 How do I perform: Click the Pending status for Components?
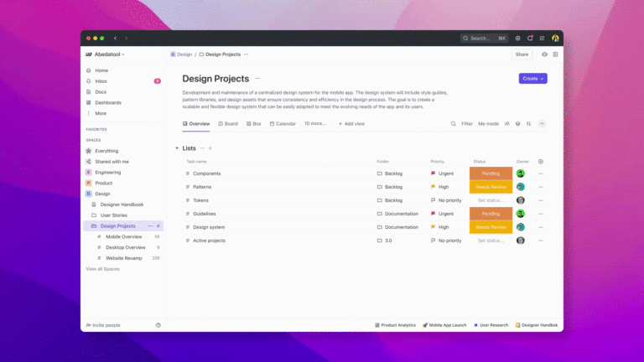click(x=491, y=173)
